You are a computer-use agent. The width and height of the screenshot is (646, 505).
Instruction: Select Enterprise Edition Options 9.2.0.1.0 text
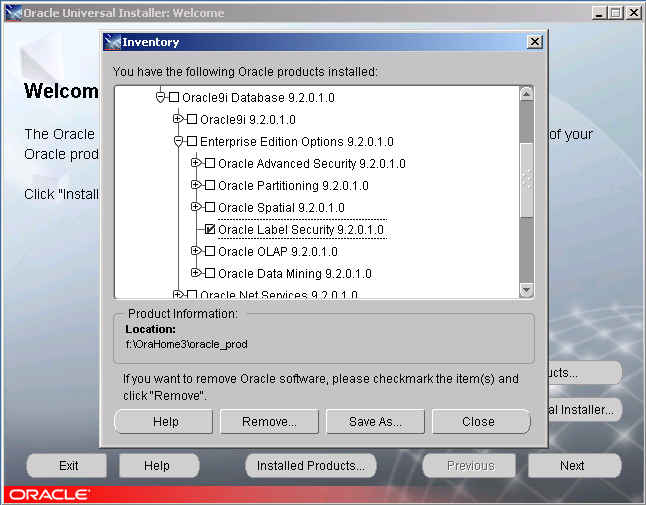click(x=297, y=142)
